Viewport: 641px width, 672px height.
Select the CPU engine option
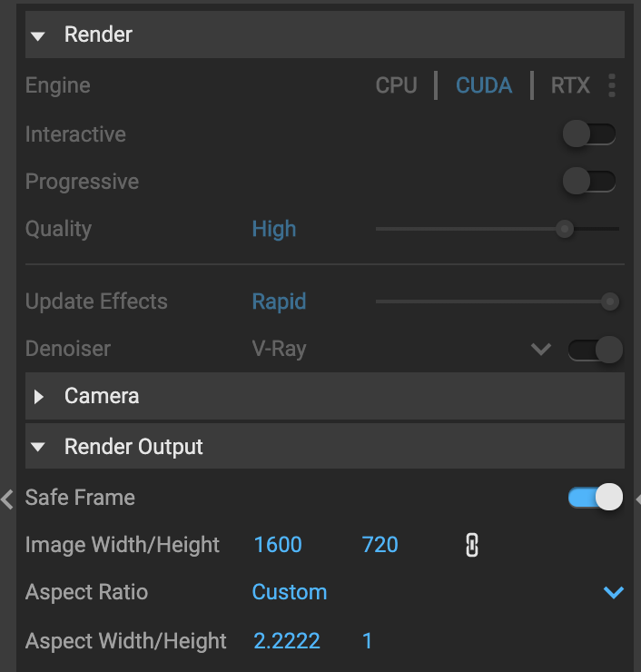point(397,85)
